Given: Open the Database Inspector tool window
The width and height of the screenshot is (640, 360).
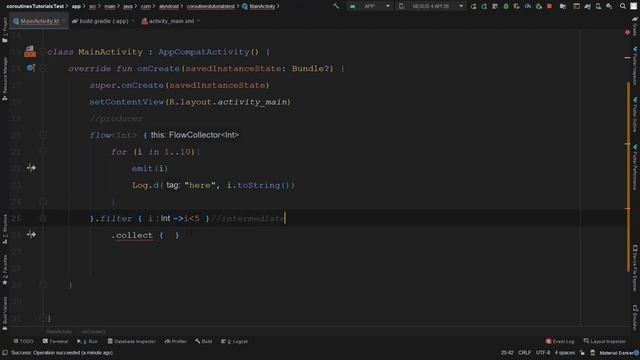Looking at the screenshot, I should pos(131,341).
